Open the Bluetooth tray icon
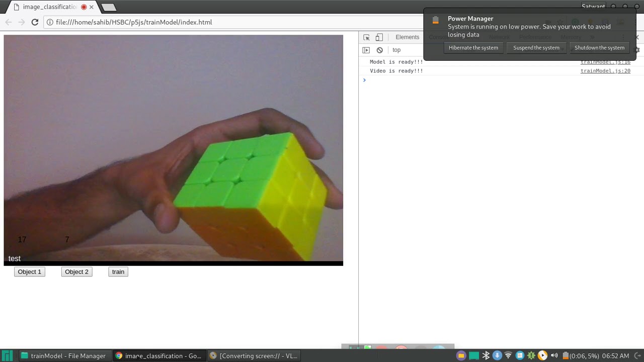Image resolution: width=644 pixels, height=362 pixels. tap(486, 355)
